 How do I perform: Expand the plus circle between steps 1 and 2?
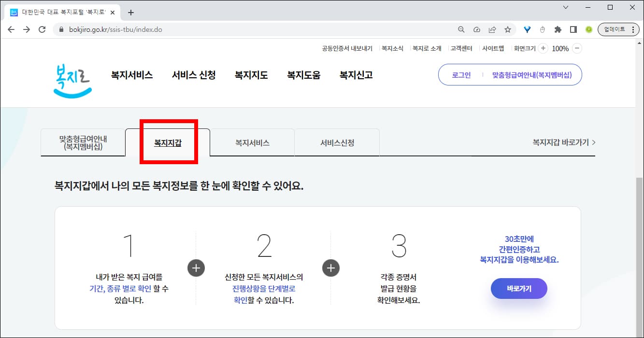pyautogui.click(x=196, y=268)
